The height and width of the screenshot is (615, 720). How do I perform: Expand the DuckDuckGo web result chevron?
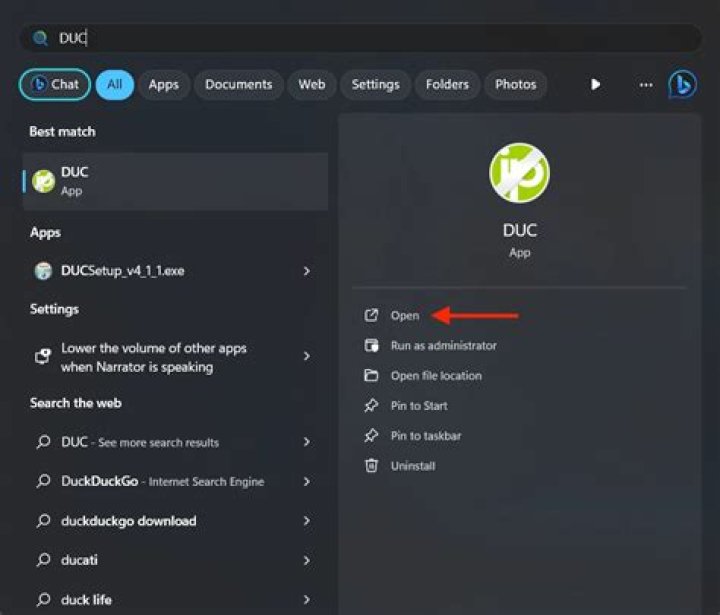point(307,481)
